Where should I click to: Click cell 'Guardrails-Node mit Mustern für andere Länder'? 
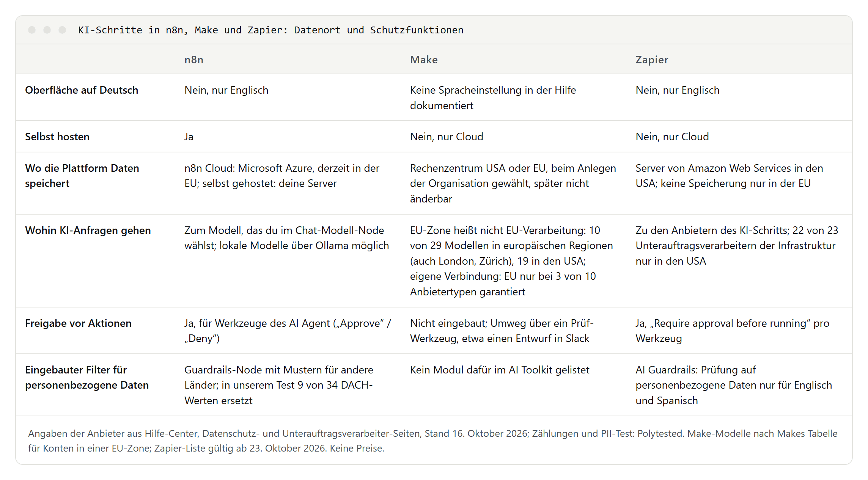[x=279, y=385]
